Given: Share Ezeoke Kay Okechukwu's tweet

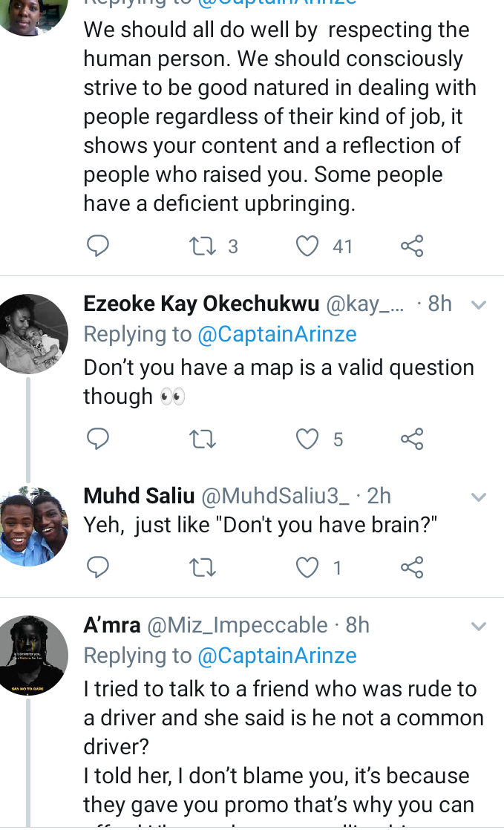Looking at the screenshot, I should click(x=412, y=439).
